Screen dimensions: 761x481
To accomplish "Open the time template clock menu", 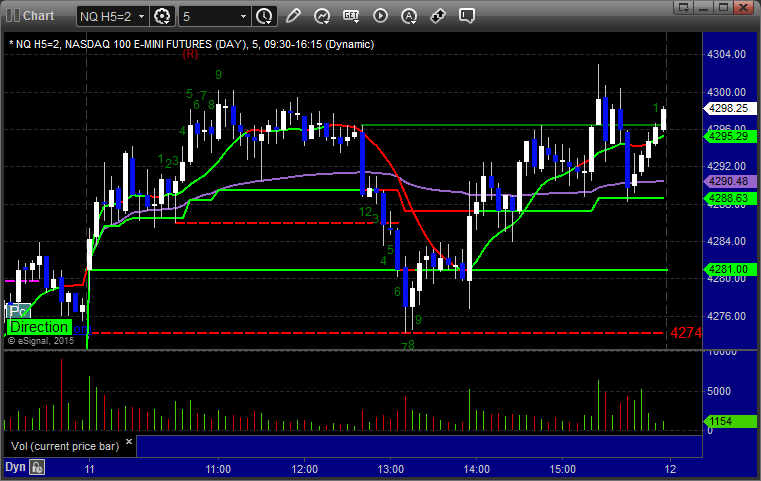I will (x=265, y=17).
